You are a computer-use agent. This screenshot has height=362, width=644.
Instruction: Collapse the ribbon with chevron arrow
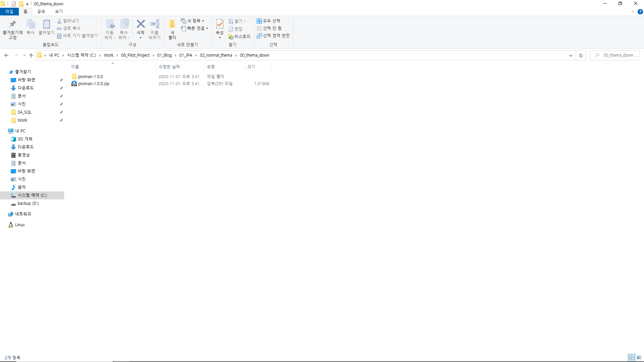coord(633,12)
